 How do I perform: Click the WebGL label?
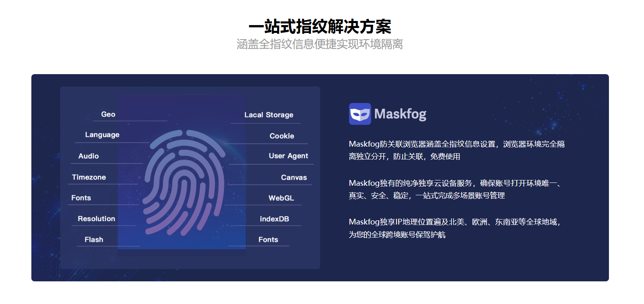pos(281,198)
